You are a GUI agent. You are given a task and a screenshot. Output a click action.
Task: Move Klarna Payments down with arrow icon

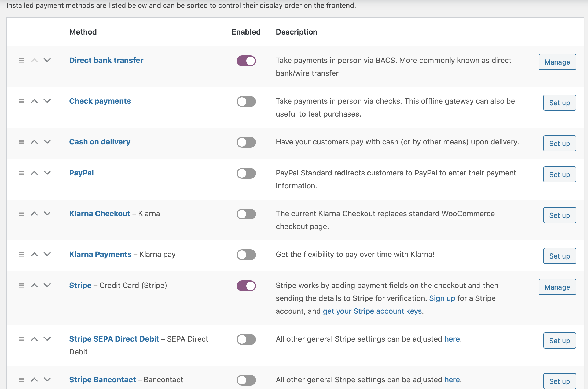(47, 255)
